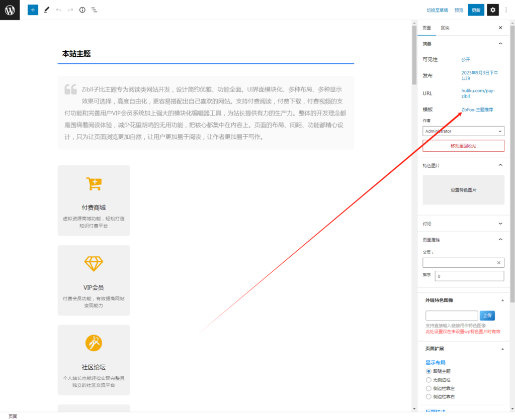Click the redo arrow icon
The image size is (515, 420).
[70, 10]
